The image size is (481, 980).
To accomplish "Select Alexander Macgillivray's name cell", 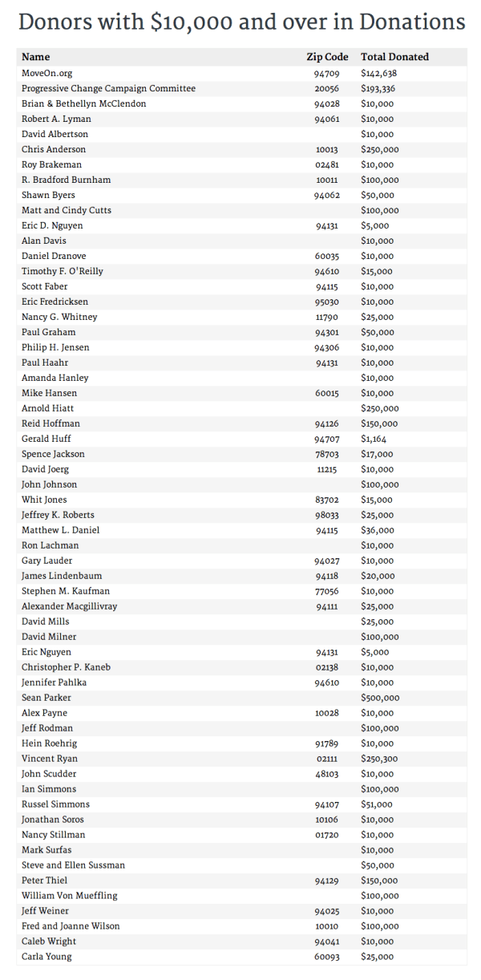I will (69, 606).
